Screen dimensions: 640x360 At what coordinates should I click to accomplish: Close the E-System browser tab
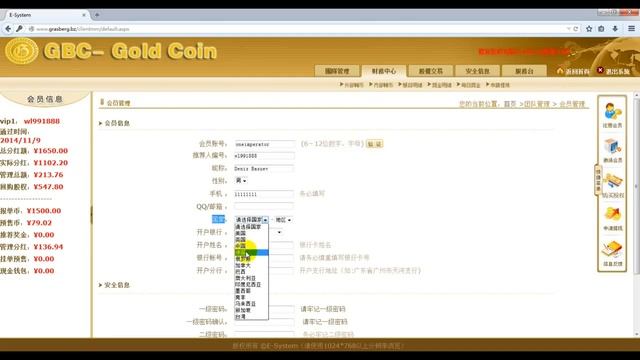click(84, 15)
